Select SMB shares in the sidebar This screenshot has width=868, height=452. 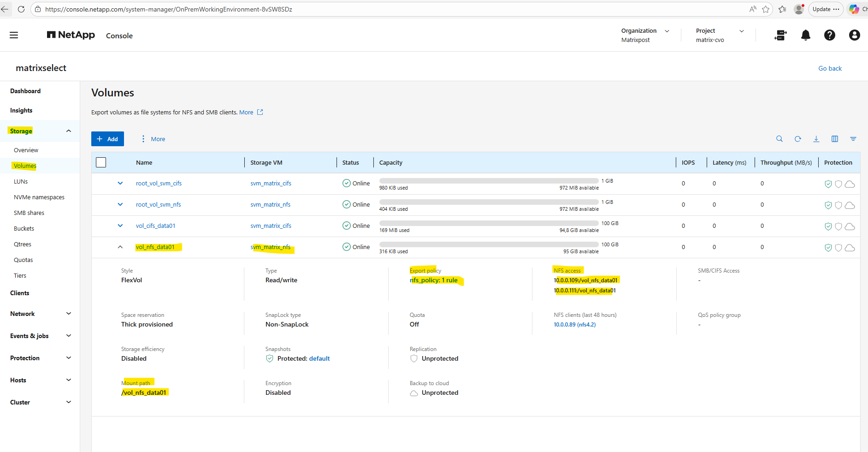pyautogui.click(x=29, y=213)
